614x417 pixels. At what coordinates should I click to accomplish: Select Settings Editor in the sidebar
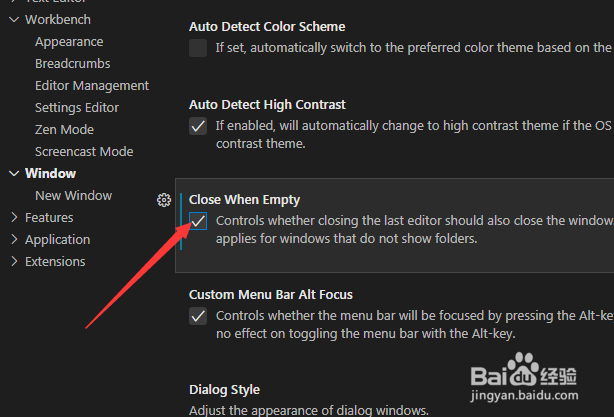[77, 108]
